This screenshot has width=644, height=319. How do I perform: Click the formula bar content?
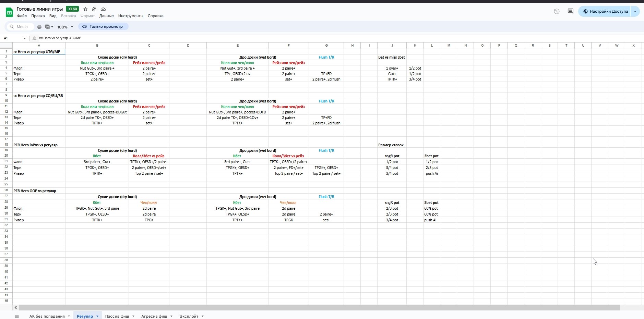(x=60, y=38)
